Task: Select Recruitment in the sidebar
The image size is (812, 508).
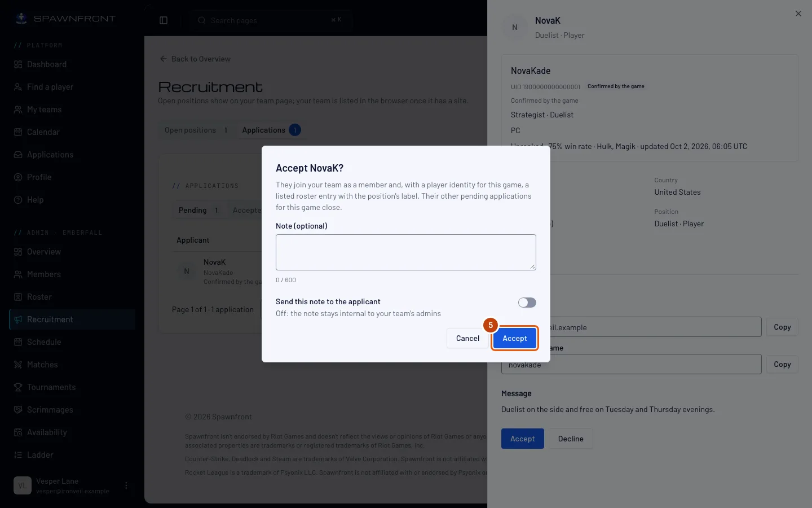Action: [72, 319]
